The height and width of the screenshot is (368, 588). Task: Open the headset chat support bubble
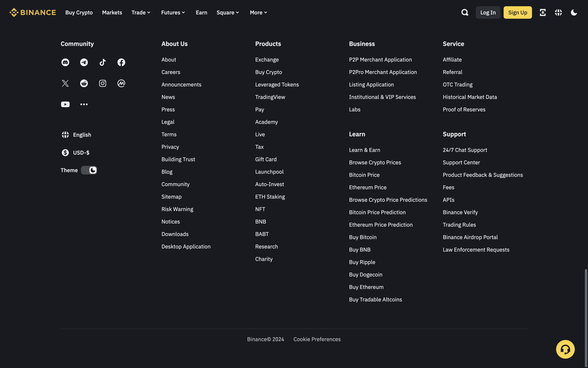click(x=565, y=349)
